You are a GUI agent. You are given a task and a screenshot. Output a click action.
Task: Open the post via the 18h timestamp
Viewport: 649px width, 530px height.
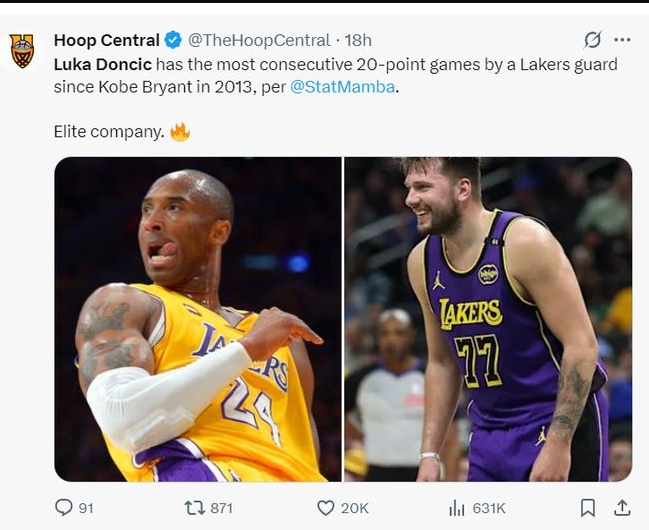coord(357,40)
